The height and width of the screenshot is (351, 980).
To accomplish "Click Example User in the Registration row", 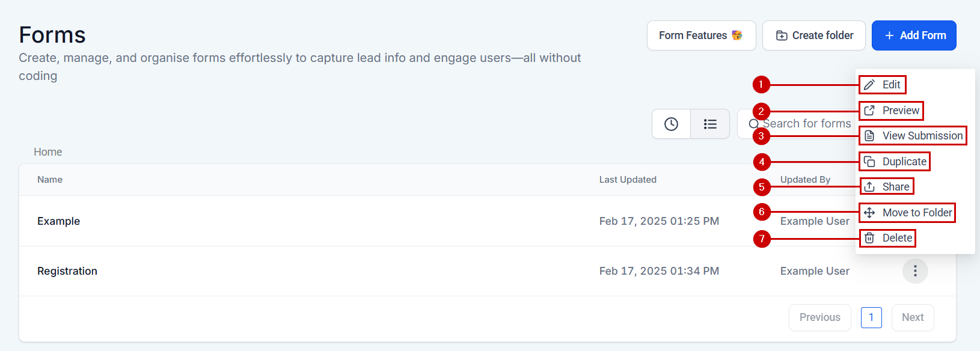I will pos(815,271).
